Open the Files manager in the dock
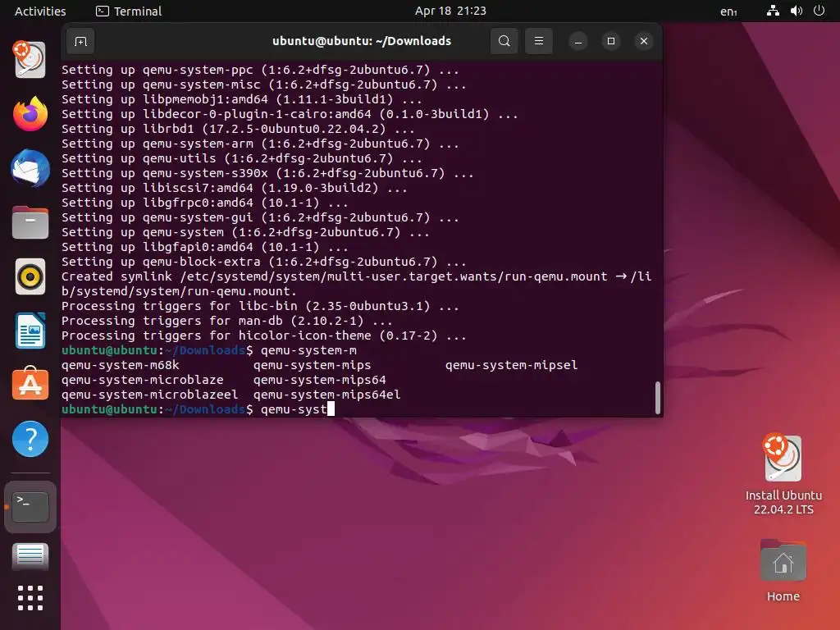This screenshot has width=840, height=630. pos(30,222)
